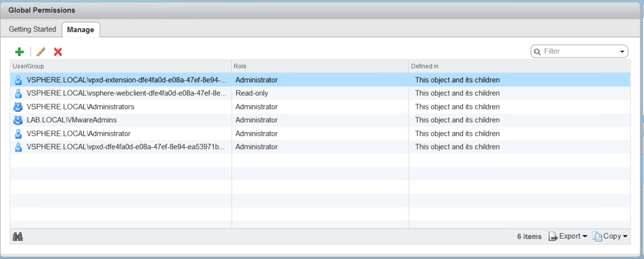Switch to the Getting Started tab
The height and width of the screenshot is (259, 644).
[x=32, y=29]
